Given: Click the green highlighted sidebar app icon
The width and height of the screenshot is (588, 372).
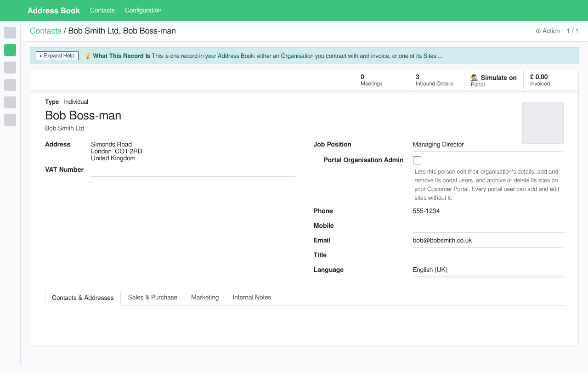Looking at the screenshot, I should point(10,50).
